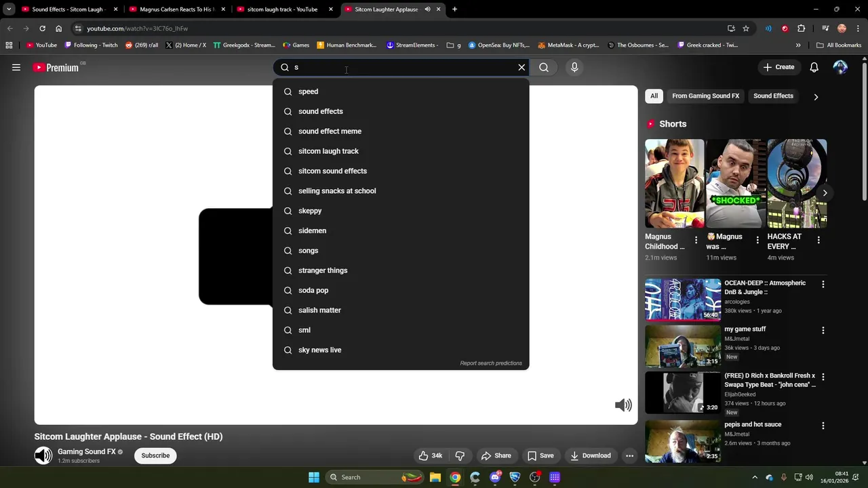Pick the 'soda pop' suggestion
868x488 pixels.
pyautogui.click(x=401, y=290)
